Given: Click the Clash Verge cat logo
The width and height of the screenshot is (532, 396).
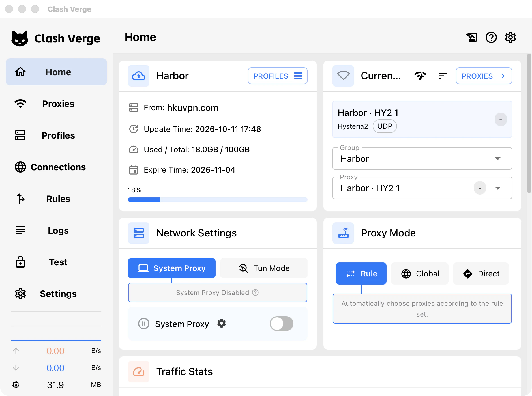Looking at the screenshot, I should pos(20,38).
